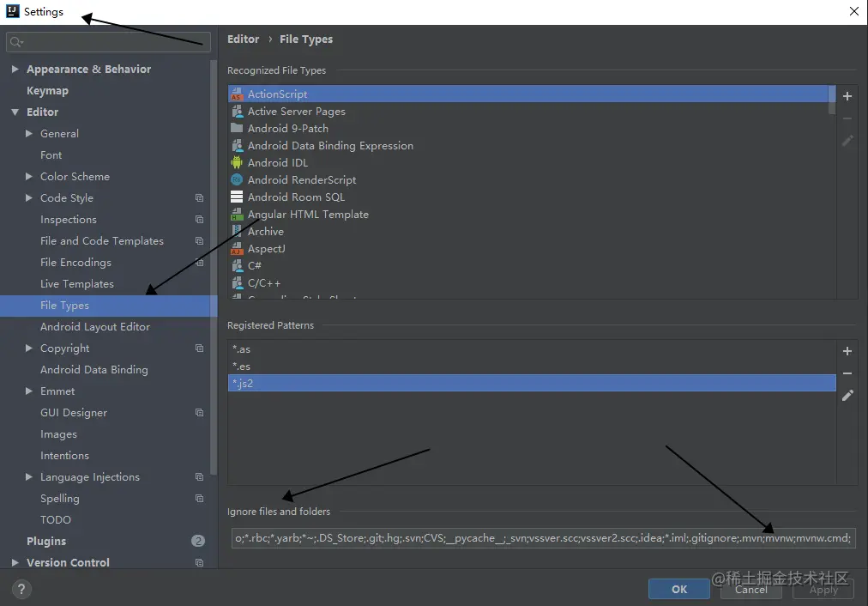The width and height of the screenshot is (868, 606).
Task: Expand the Color Scheme arrow
Action: pos(29,176)
